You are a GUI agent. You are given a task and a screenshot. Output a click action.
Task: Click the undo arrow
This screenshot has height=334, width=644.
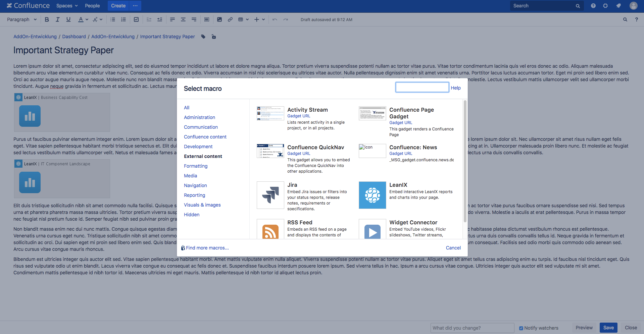click(x=275, y=19)
